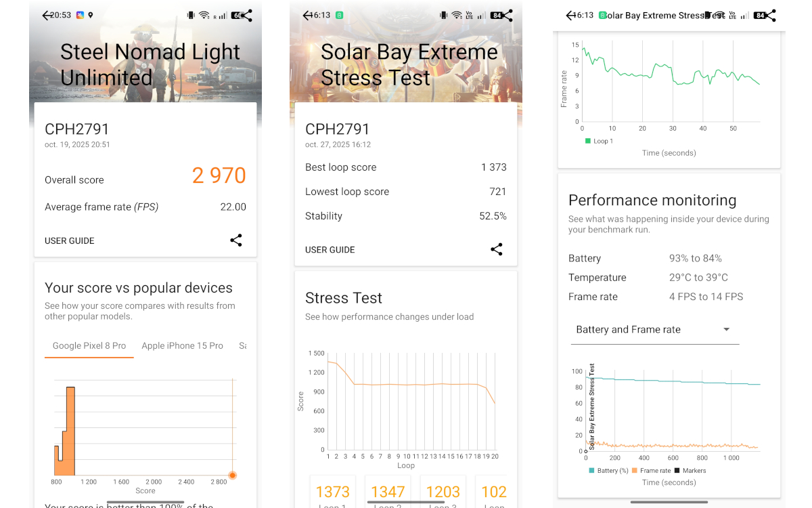Screen dimensions: 812x508
Task: Tap the orange score marker on histogram
Action: coord(232,475)
